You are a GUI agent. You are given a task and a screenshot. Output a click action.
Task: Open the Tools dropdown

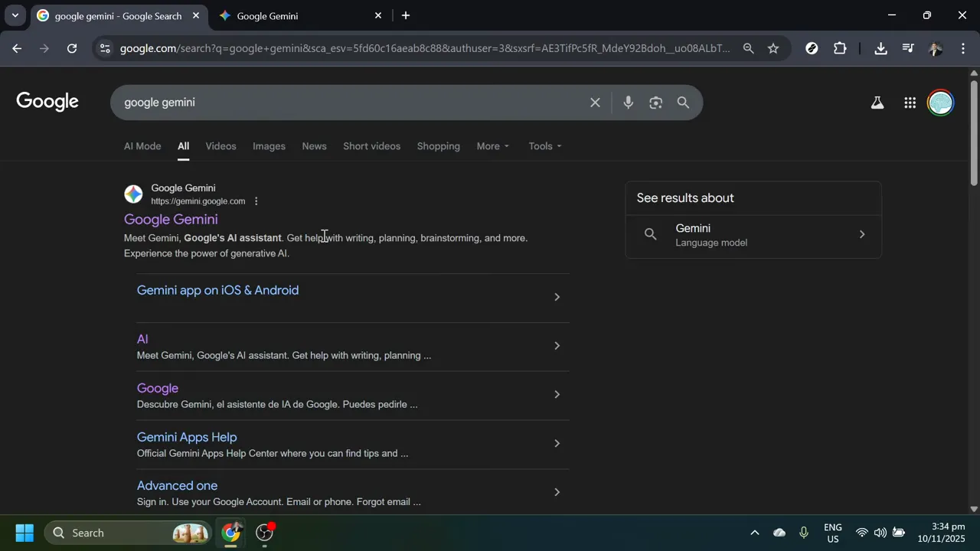pyautogui.click(x=544, y=146)
